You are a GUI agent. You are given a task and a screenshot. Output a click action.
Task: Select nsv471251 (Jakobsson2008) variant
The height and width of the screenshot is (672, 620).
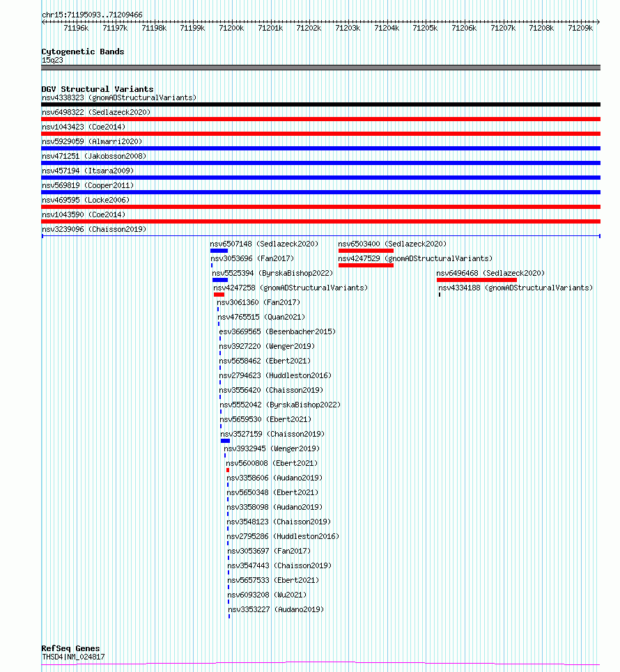(x=94, y=156)
